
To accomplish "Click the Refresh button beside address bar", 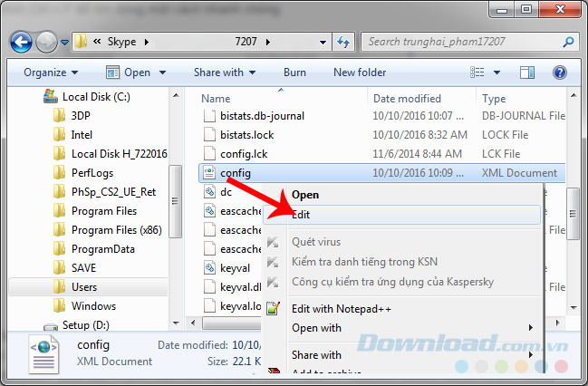I will pos(343,42).
